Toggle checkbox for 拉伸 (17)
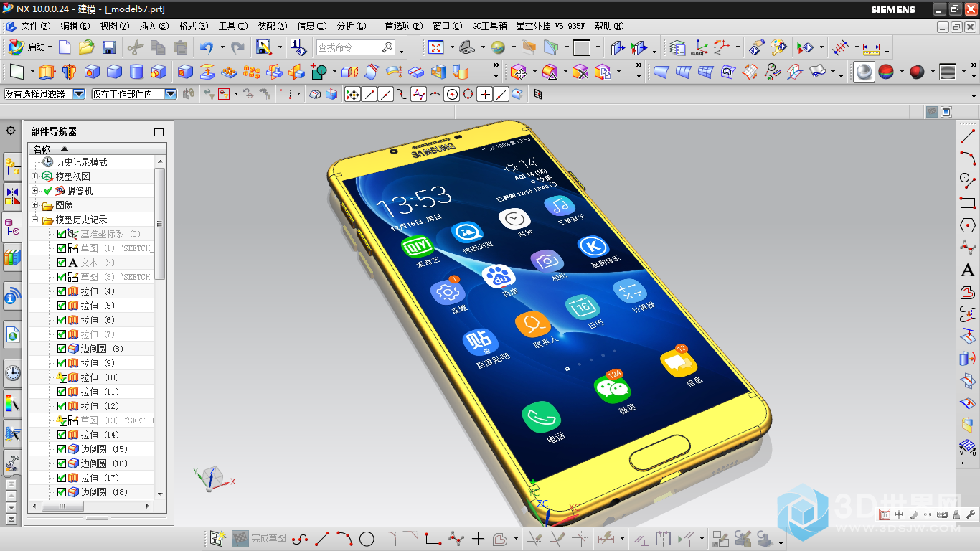 point(61,478)
